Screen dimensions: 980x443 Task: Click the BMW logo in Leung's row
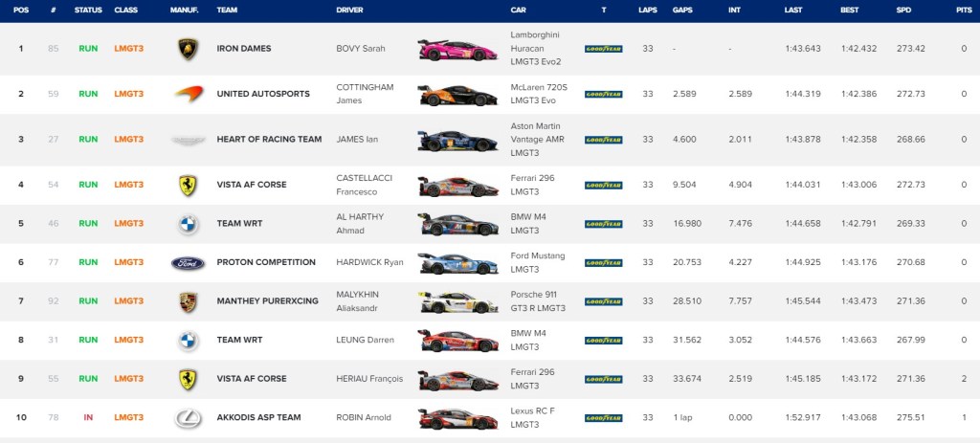click(x=189, y=341)
